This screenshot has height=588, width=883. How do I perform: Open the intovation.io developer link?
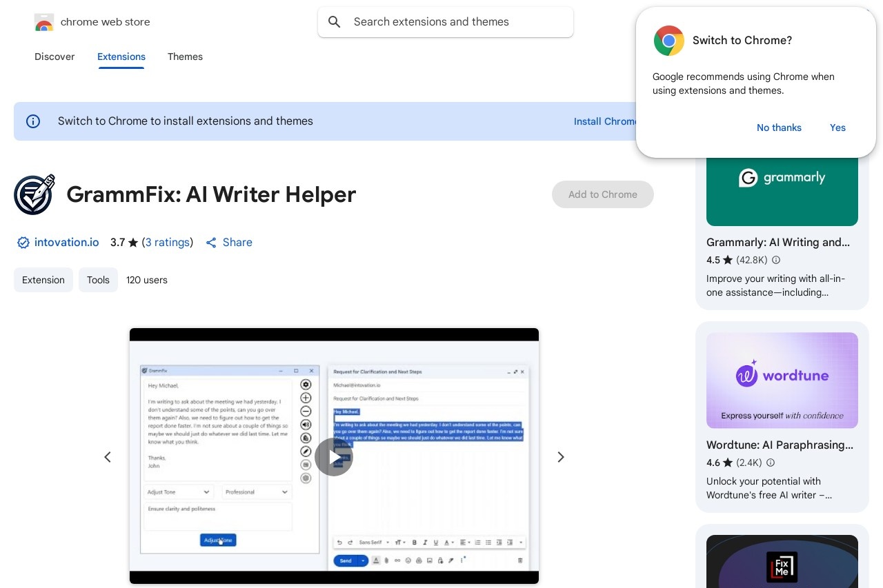tap(67, 243)
